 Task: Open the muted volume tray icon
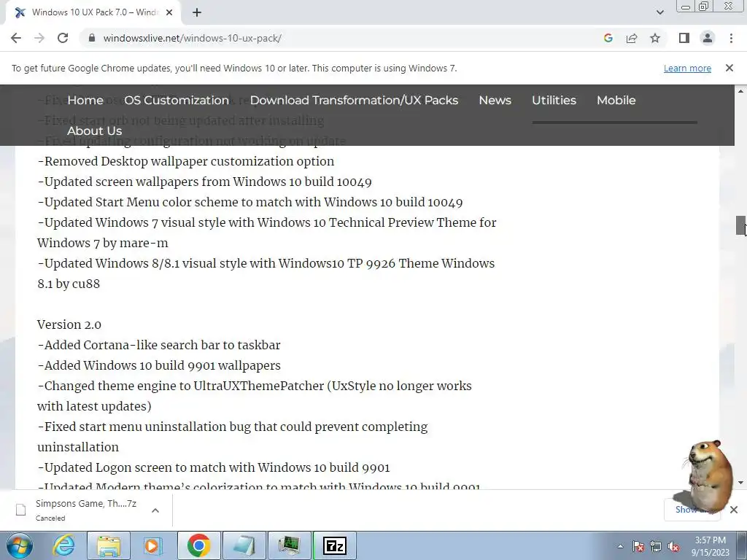pyautogui.click(x=673, y=546)
